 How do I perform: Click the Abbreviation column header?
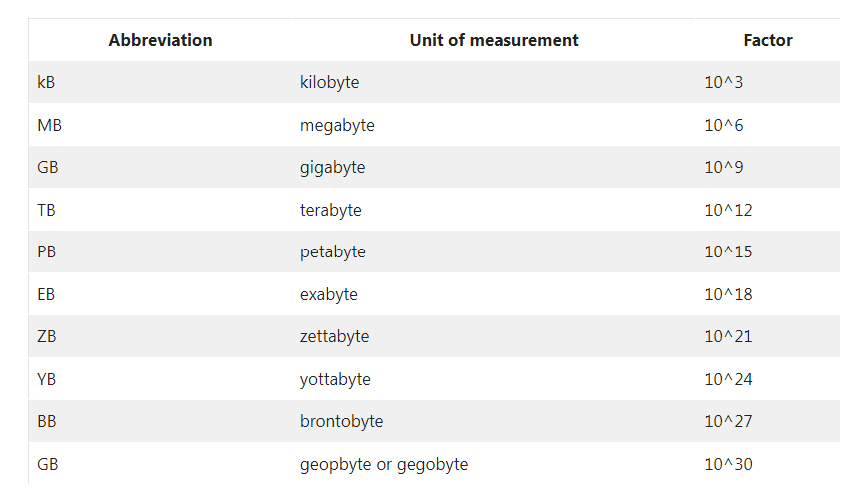[x=160, y=40]
